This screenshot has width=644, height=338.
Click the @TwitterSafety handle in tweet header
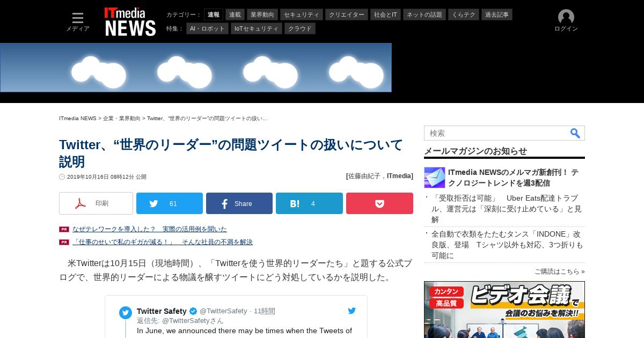pos(223,311)
